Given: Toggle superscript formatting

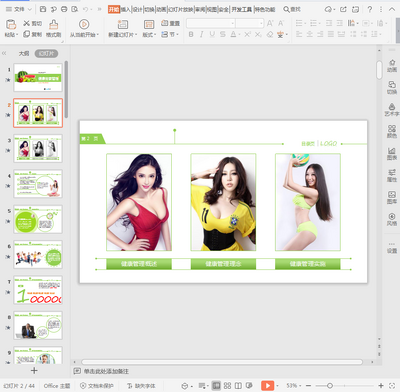Looking at the screenshot, I should click(x=247, y=34).
